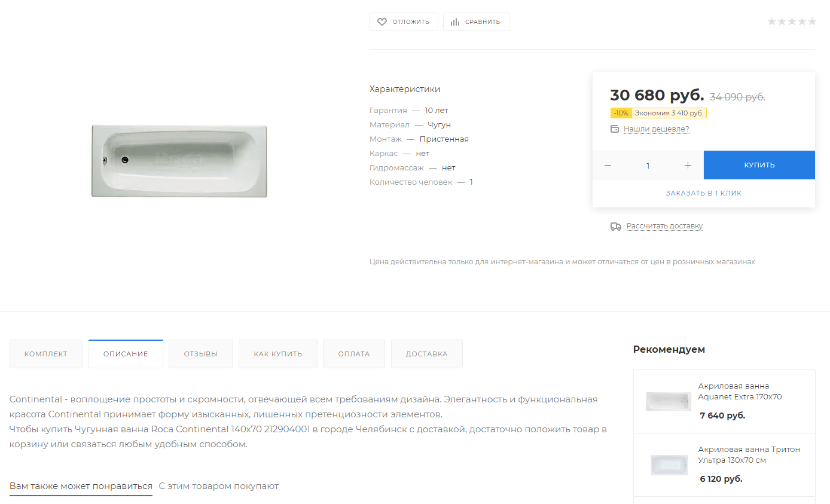Open the 'Нашли дешевле?' link
The height and width of the screenshot is (504, 830).
pos(656,129)
